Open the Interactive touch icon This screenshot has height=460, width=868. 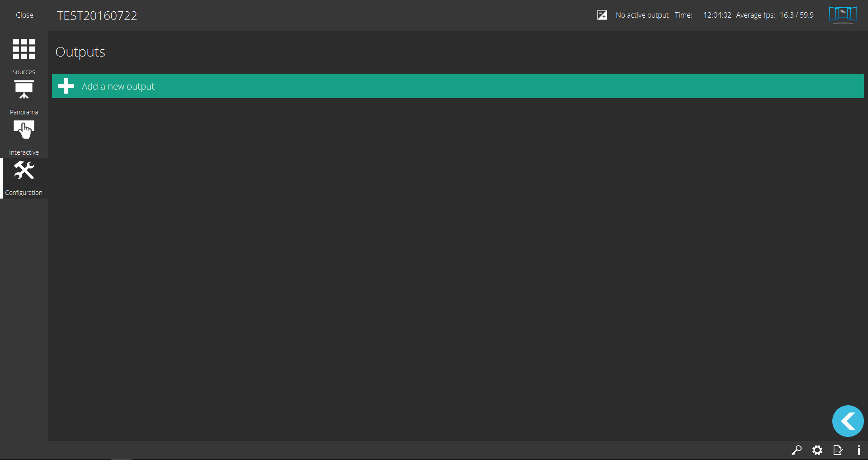[x=24, y=129]
